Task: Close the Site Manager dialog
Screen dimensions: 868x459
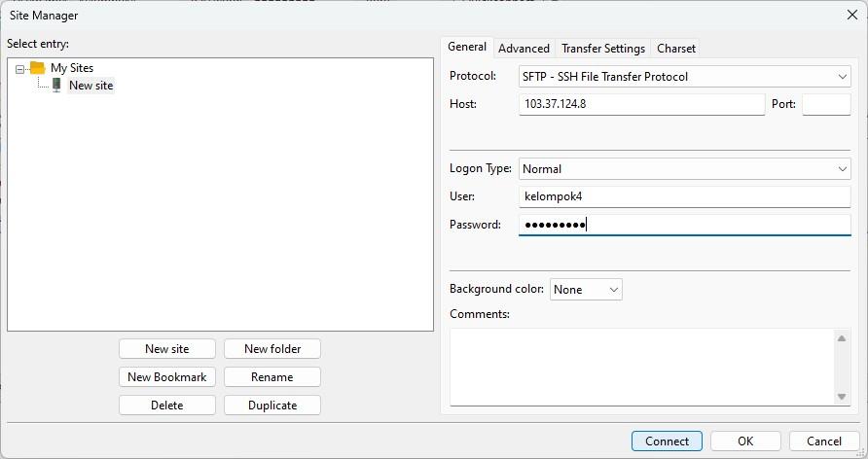Action: coord(852,15)
